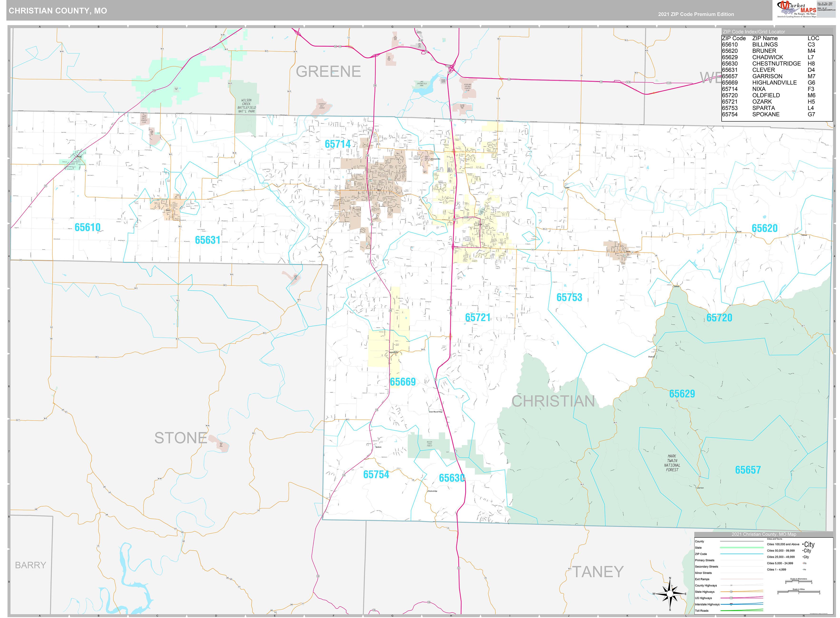The height and width of the screenshot is (618, 840).
Task: Click the Mark Twain National Forest label
Action: 672,463
